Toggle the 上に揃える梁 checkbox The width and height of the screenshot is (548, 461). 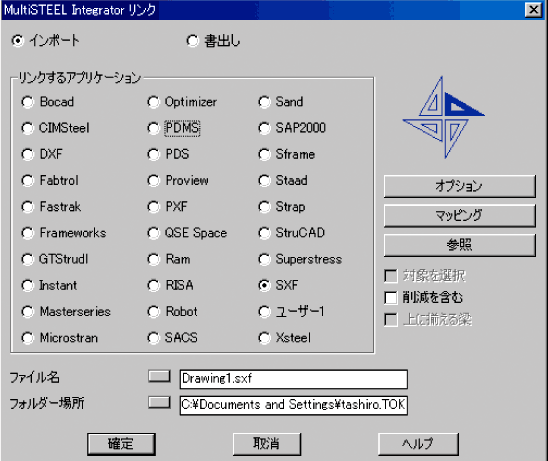click(x=391, y=320)
